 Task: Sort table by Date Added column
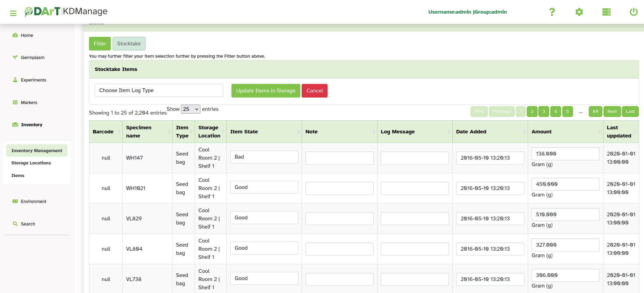[x=490, y=132]
